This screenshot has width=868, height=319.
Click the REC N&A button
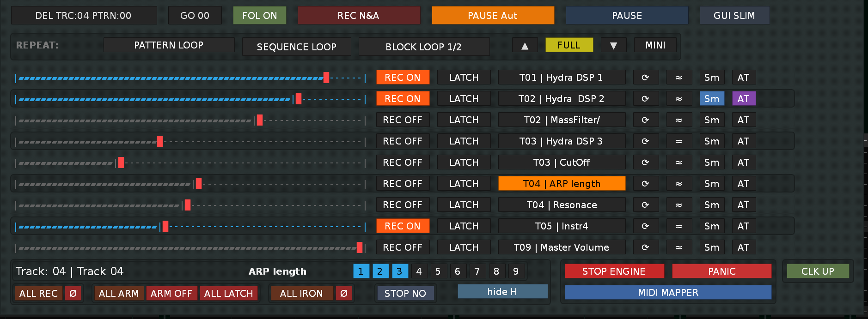tap(359, 15)
